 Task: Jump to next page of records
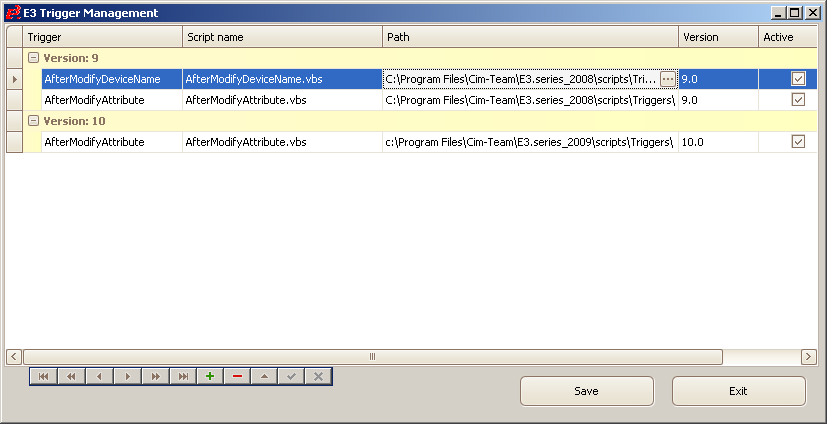155,376
